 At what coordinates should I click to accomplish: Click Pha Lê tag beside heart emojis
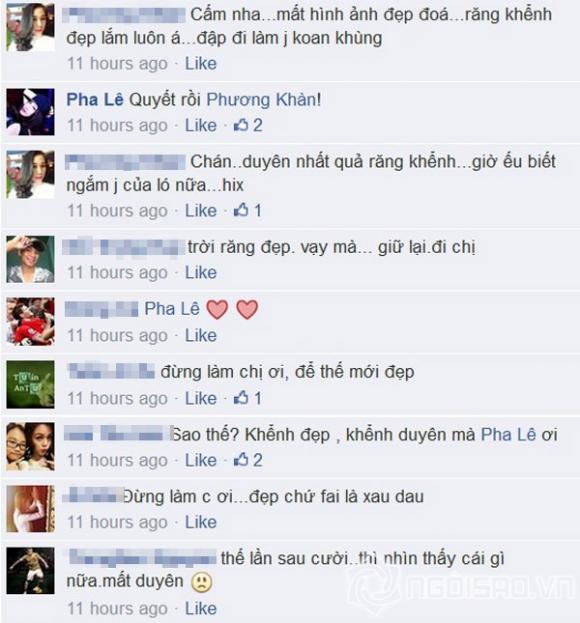point(172,309)
